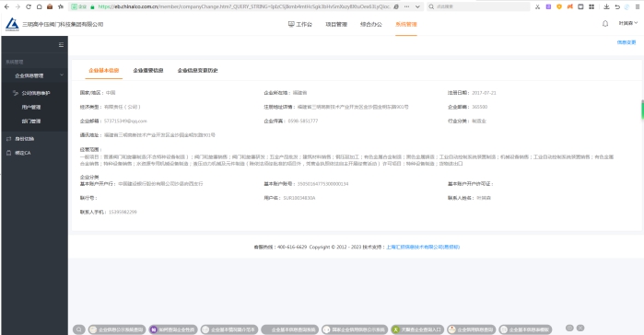
Task: Click the last suggestion pill 企业基本信息表模板
Action: 525,329
